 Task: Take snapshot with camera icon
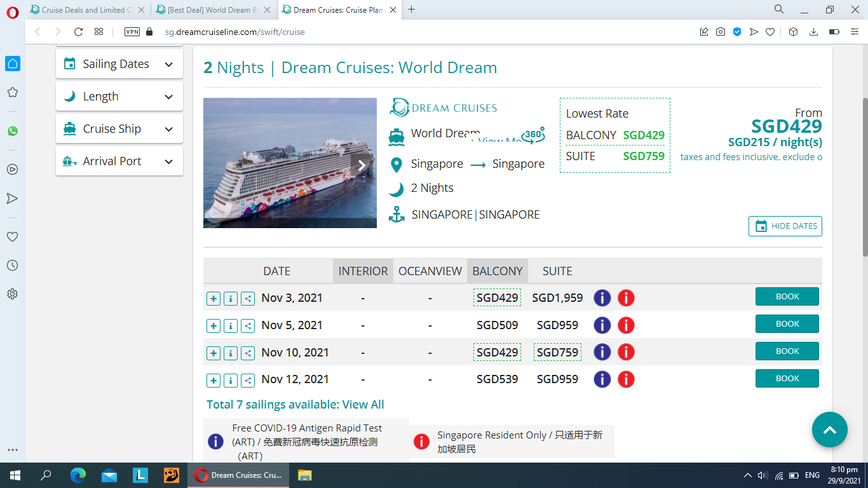tap(721, 32)
